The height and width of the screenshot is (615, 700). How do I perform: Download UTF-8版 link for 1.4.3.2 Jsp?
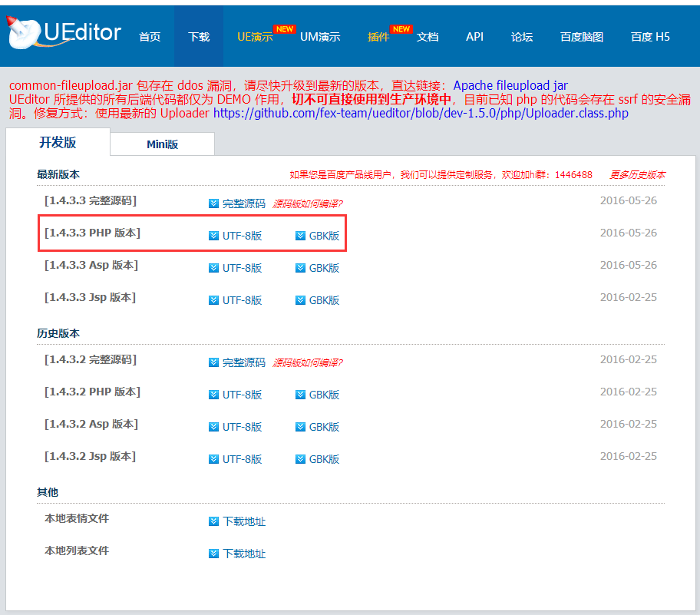(x=242, y=459)
